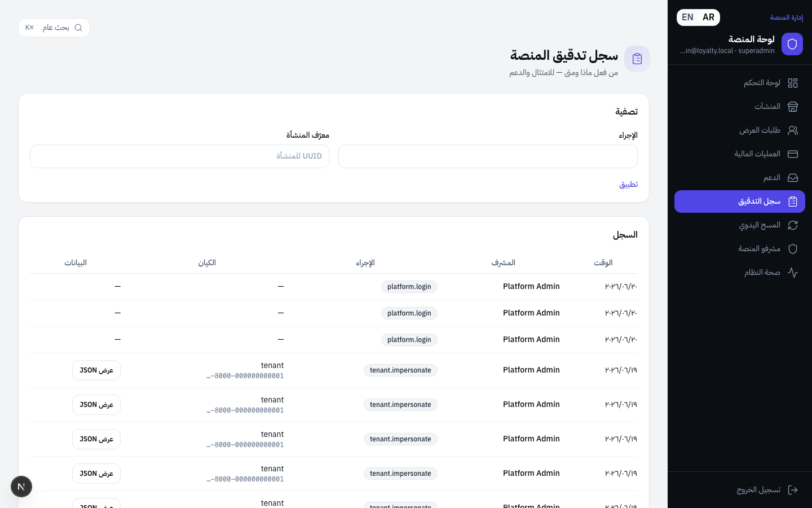Viewport: 812px width, 508px height.
Task: Click the fourth tenant.impersonate badge
Action: 400,474
